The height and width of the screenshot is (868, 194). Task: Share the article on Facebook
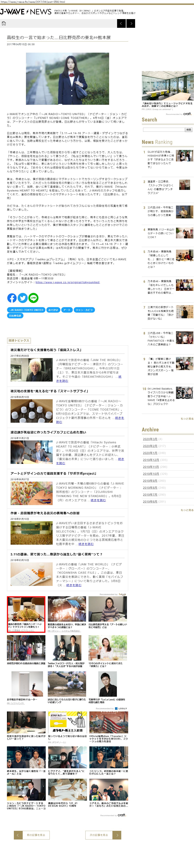click(x=12, y=298)
